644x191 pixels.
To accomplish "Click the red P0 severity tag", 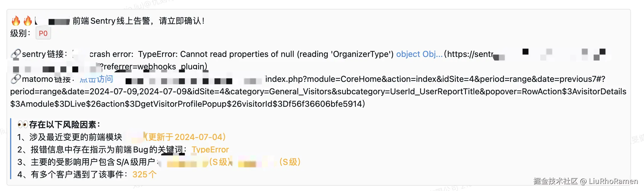I will pos(43,33).
